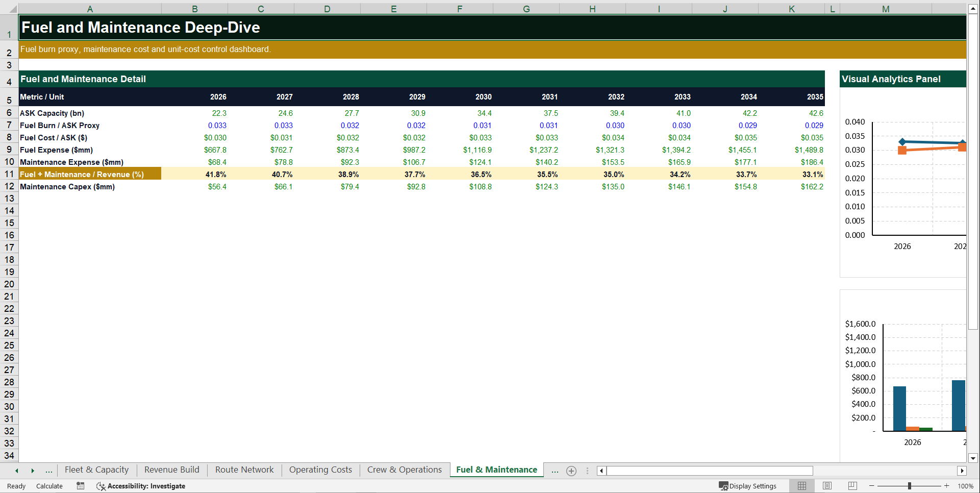Select the Visual Analytics Panel header
Image resolution: width=980 pixels, height=493 pixels.
[x=903, y=79]
